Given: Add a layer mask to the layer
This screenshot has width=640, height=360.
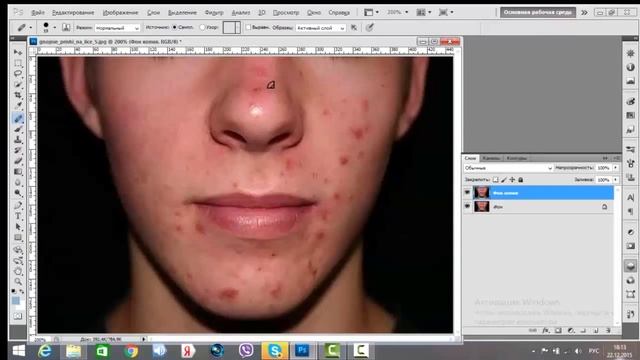Looking at the screenshot, I should pos(558,331).
